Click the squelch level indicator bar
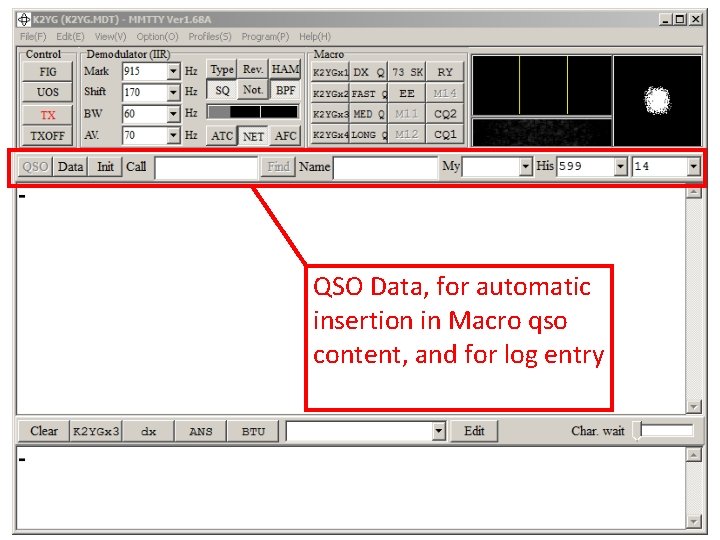This screenshot has width=720, height=540. (x=253, y=112)
